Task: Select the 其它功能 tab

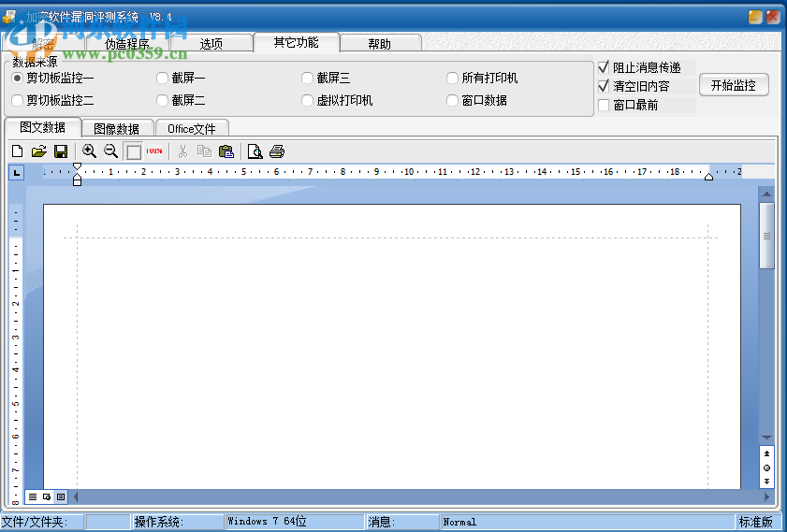Action: (296, 42)
